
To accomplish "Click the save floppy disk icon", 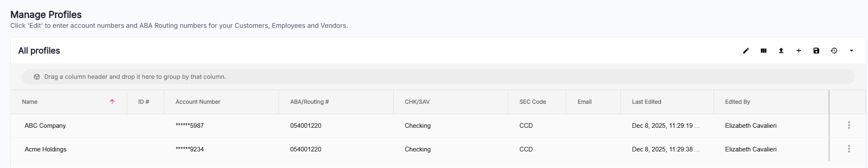I will [x=816, y=51].
